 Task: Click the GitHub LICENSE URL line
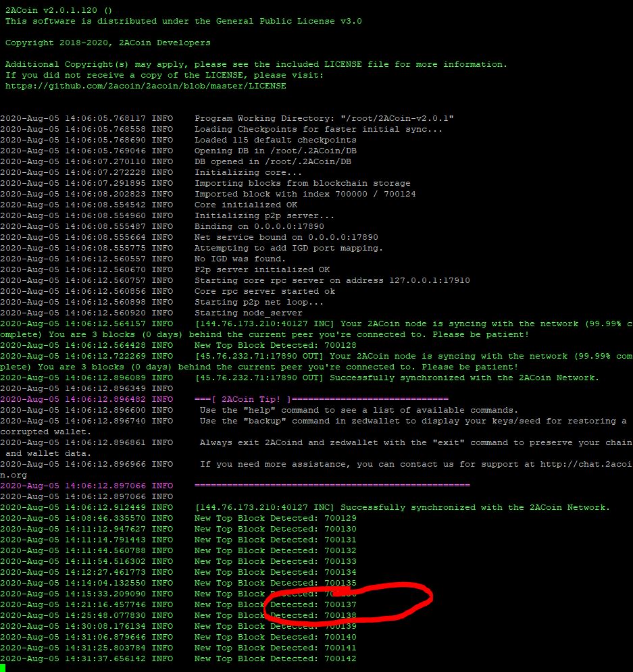click(146, 86)
